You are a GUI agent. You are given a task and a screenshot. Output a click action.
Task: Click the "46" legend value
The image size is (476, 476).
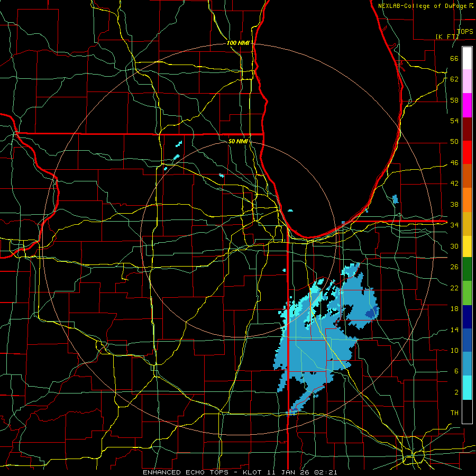454,163
